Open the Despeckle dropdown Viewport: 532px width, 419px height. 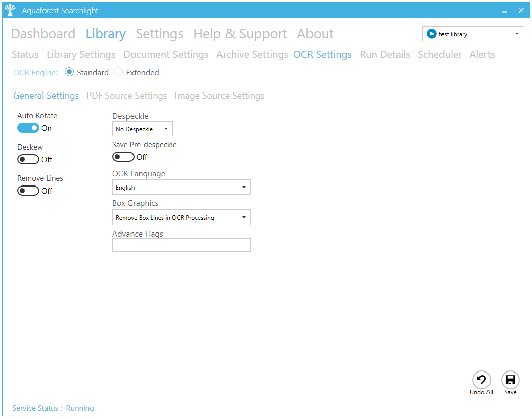(x=142, y=129)
